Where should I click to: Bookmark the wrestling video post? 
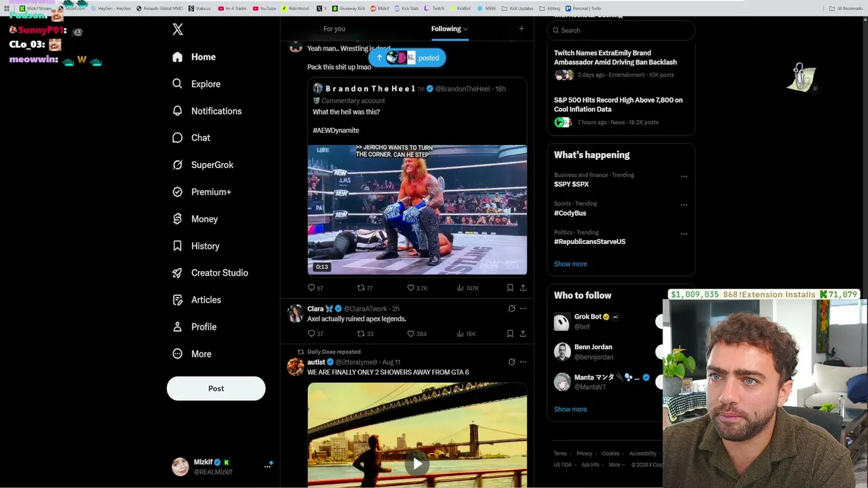(x=510, y=288)
